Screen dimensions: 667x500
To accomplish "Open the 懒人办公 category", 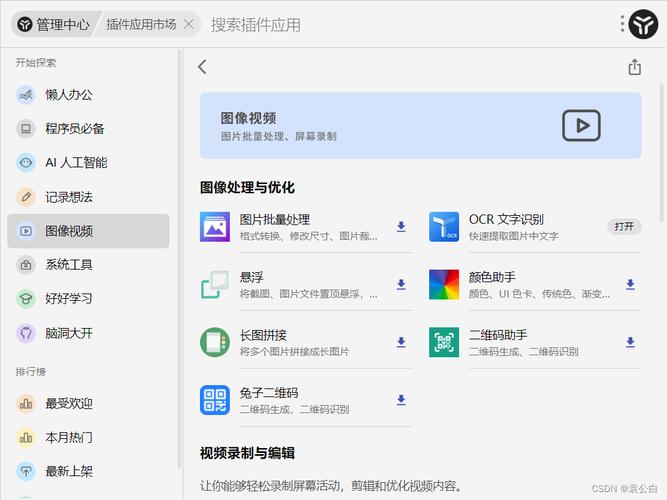I will click(88, 94).
